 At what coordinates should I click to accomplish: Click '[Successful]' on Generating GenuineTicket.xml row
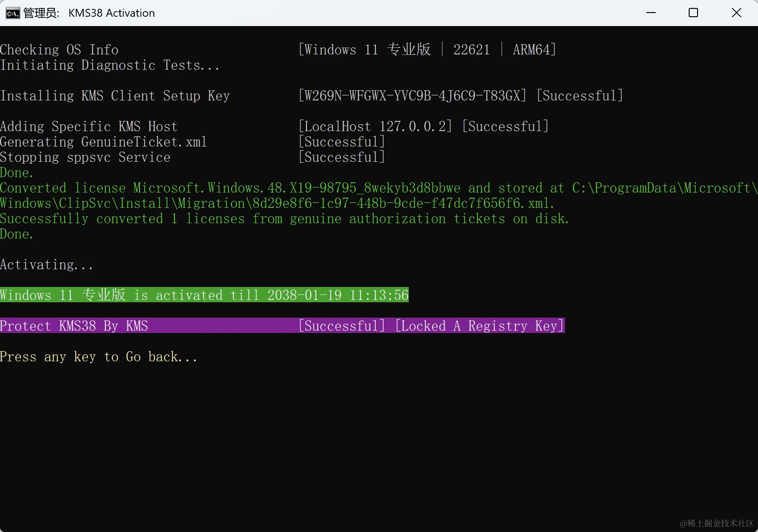[342, 142]
